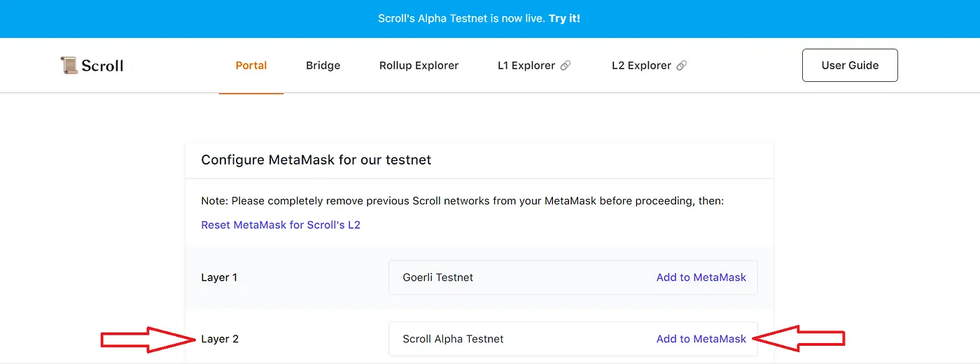Click the link icon beside L2 Explorer

click(682, 66)
